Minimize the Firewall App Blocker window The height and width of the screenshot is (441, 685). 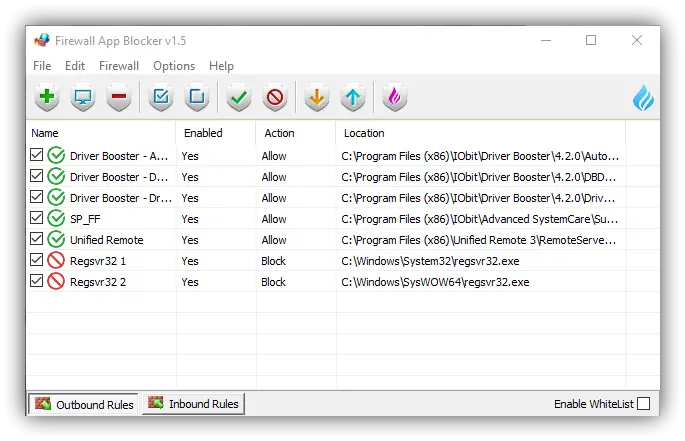point(546,41)
